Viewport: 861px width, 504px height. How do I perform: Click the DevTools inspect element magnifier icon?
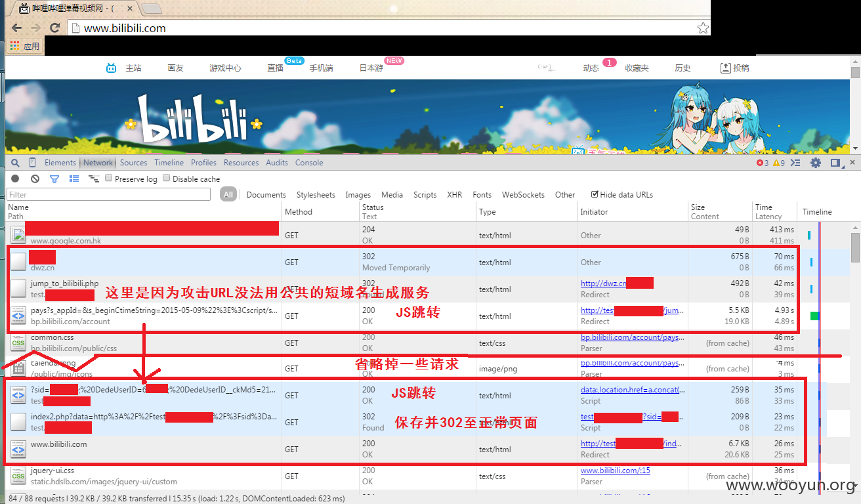(15, 163)
